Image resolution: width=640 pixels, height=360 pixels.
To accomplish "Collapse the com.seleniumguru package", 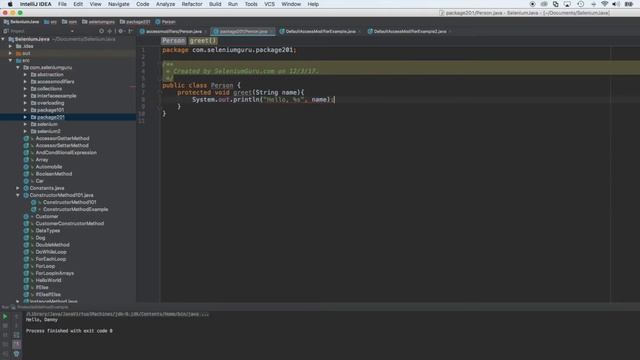I will pos(18,67).
